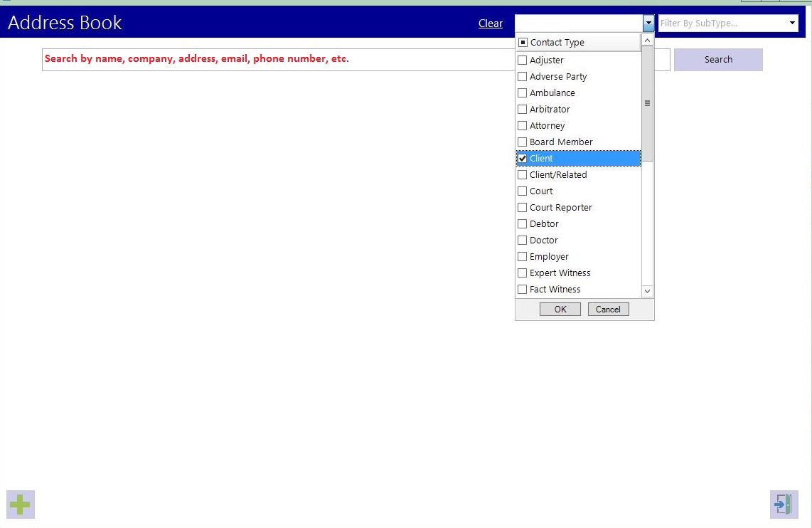Image resolution: width=812 pixels, height=528 pixels.
Task: Confirm selection with OK button
Action: pyautogui.click(x=560, y=310)
